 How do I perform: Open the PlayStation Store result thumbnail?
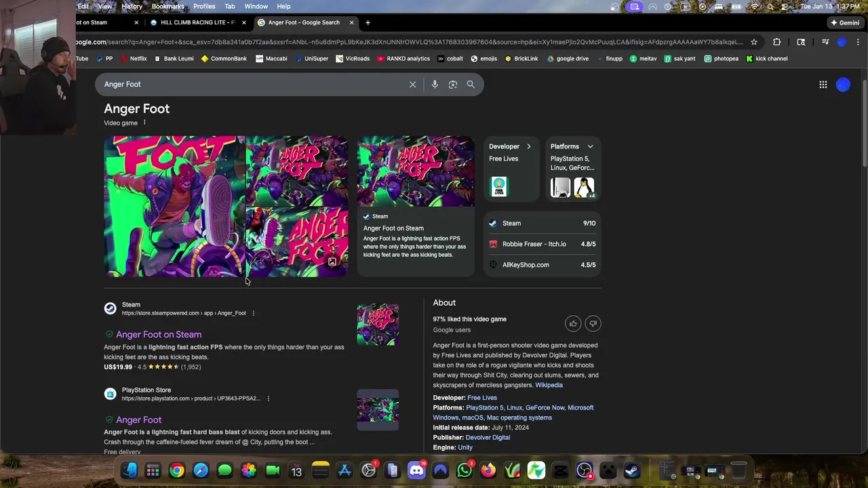[378, 410]
